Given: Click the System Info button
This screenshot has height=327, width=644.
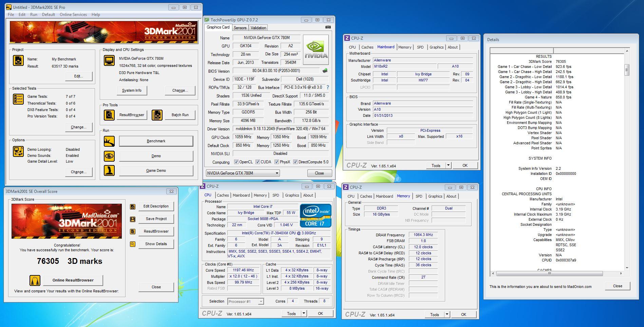Looking at the screenshot, I should (132, 90).
